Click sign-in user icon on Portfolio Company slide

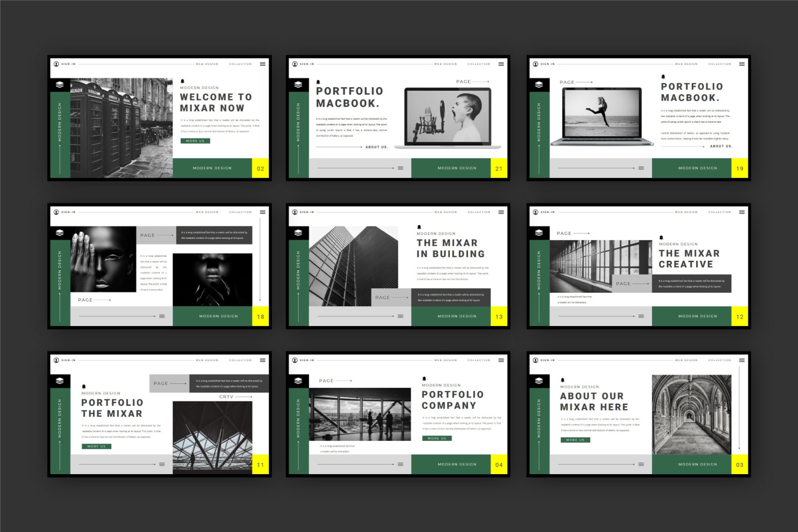[x=295, y=360]
